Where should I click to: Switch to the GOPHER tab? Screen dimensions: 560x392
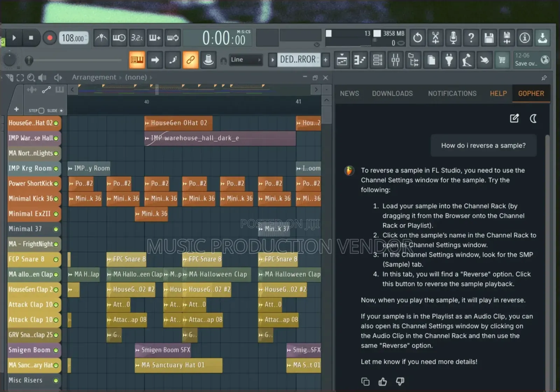point(531,93)
